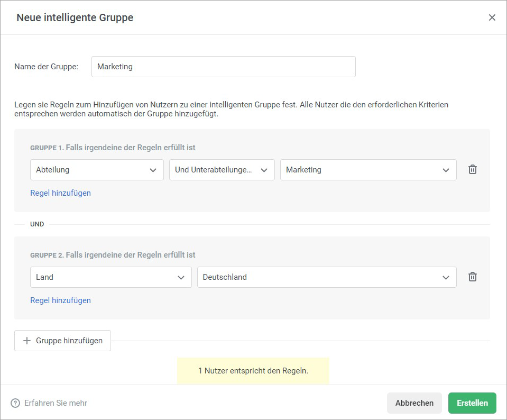Click the Abbrechen button
Image resolution: width=507 pixels, height=420 pixels.
[x=414, y=403]
